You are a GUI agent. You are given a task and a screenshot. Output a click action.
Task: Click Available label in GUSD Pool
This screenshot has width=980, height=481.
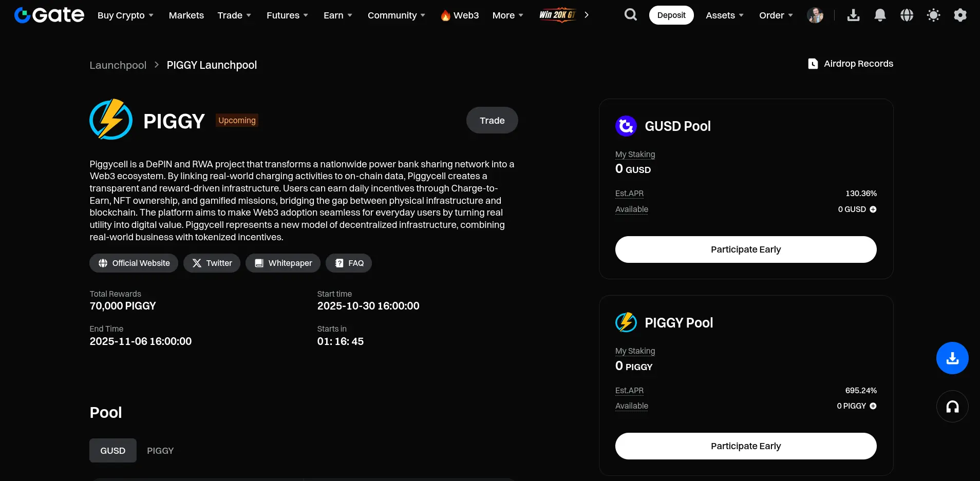click(632, 209)
